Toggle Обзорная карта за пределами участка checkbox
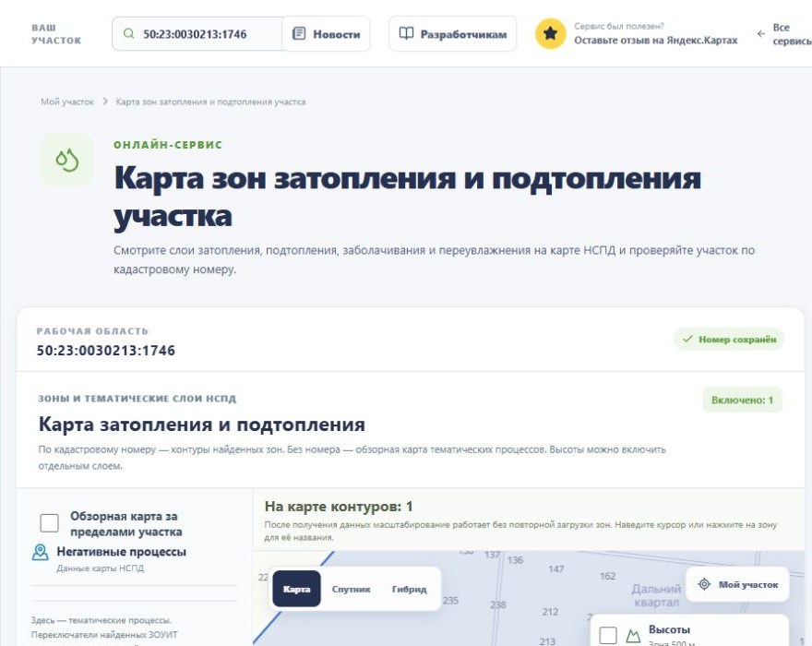The height and width of the screenshot is (646, 812). coord(49,522)
